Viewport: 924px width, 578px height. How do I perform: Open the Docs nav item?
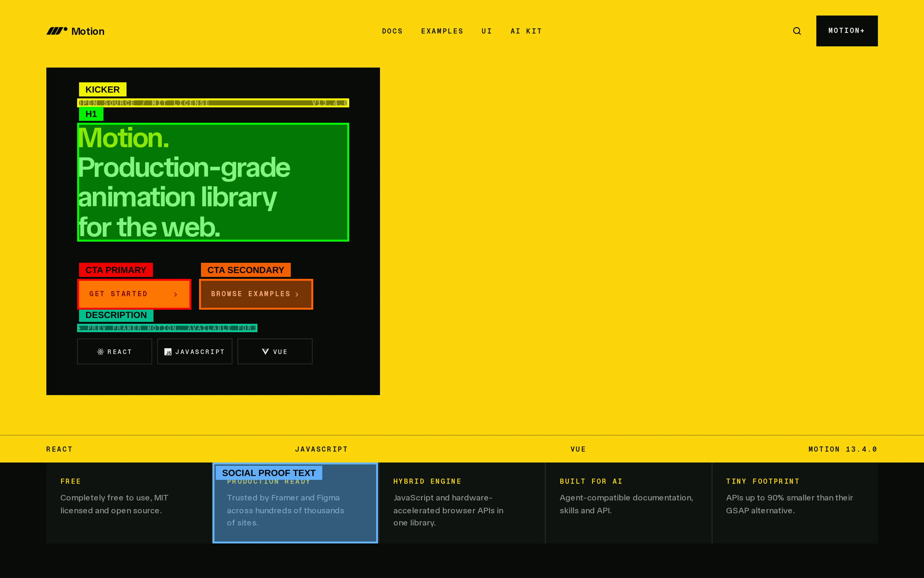point(392,31)
